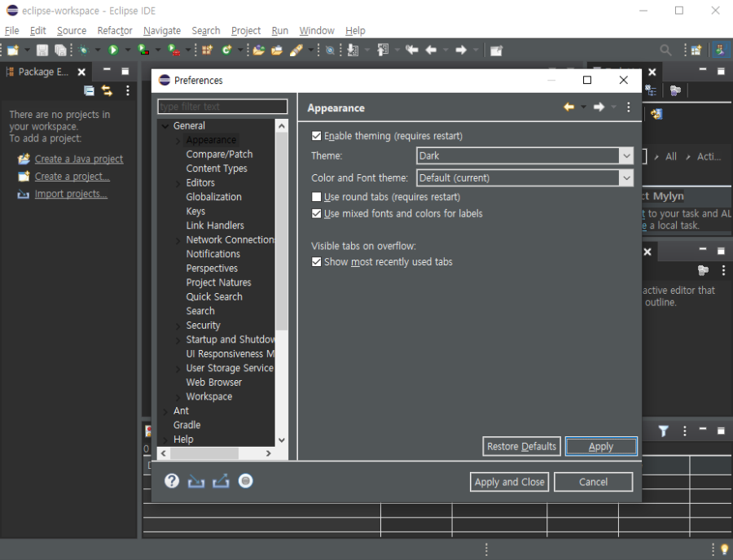Select the Java perspective icon

point(721,50)
